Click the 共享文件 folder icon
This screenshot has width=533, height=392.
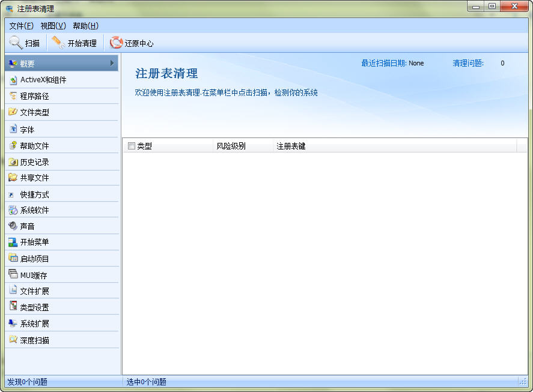pyautogui.click(x=13, y=178)
